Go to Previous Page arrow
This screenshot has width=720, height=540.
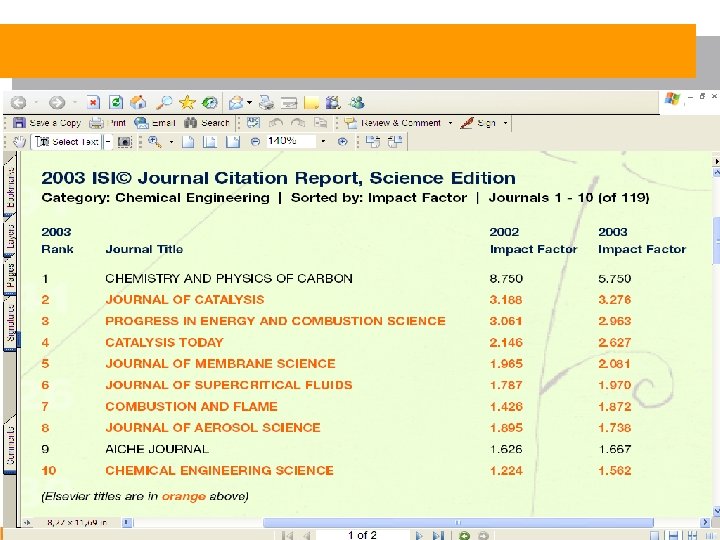coord(307,535)
